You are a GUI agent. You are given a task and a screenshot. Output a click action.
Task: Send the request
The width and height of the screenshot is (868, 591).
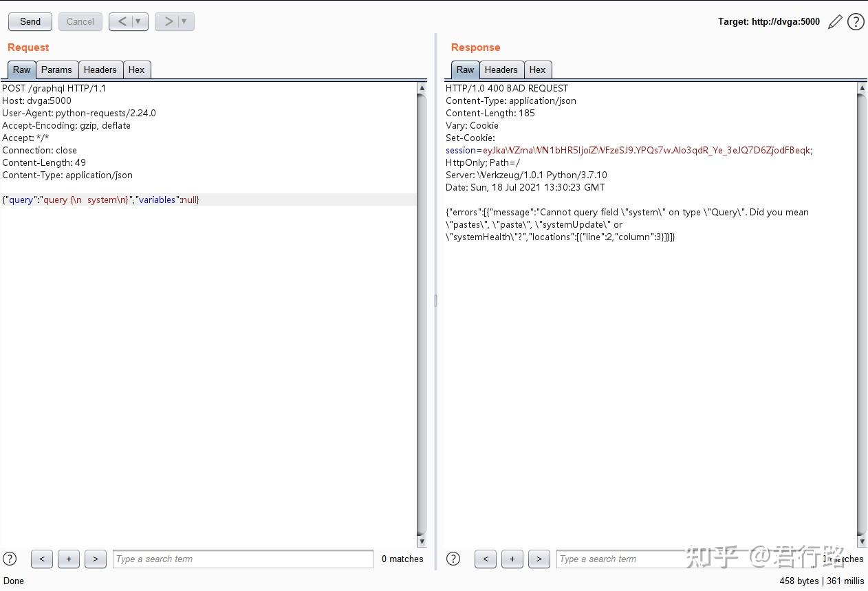pyautogui.click(x=30, y=21)
